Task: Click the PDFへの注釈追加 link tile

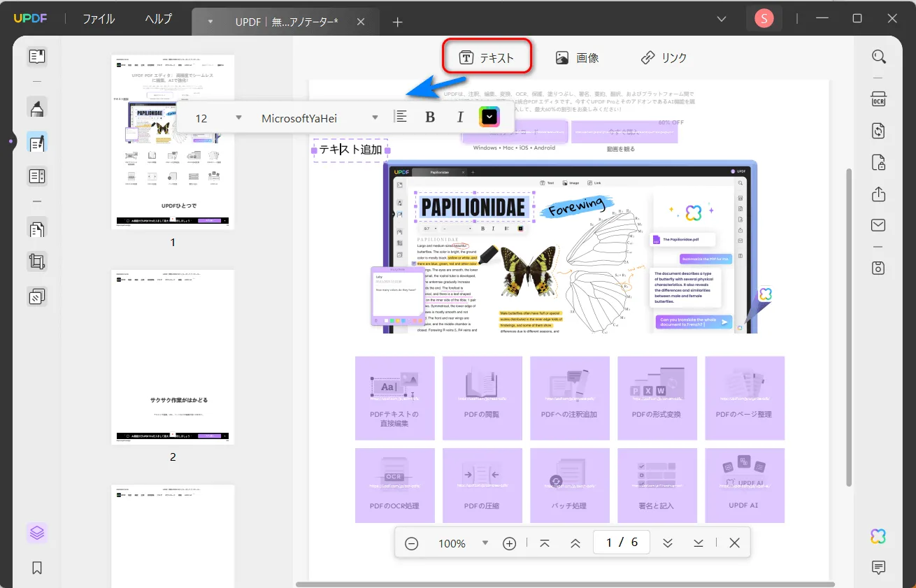Action: point(570,399)
